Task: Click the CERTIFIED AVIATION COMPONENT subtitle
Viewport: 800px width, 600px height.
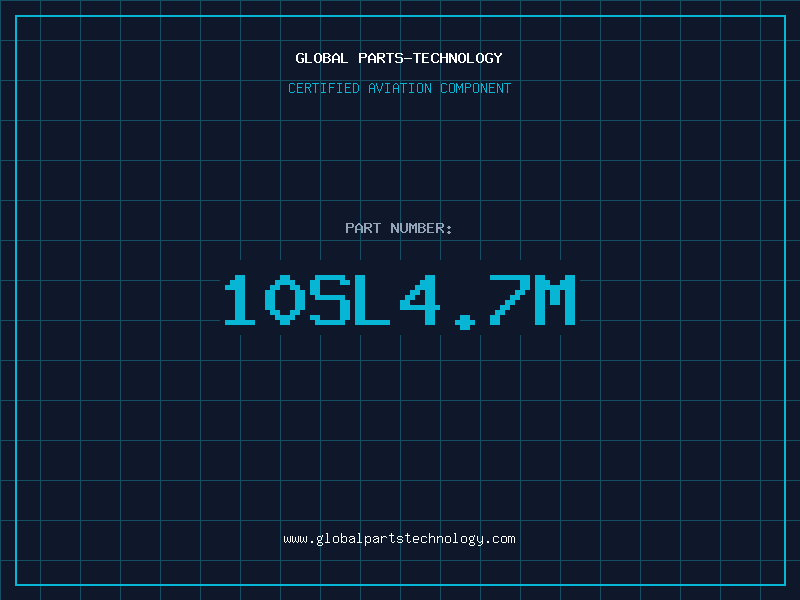Action: click(x=399, y=88)
